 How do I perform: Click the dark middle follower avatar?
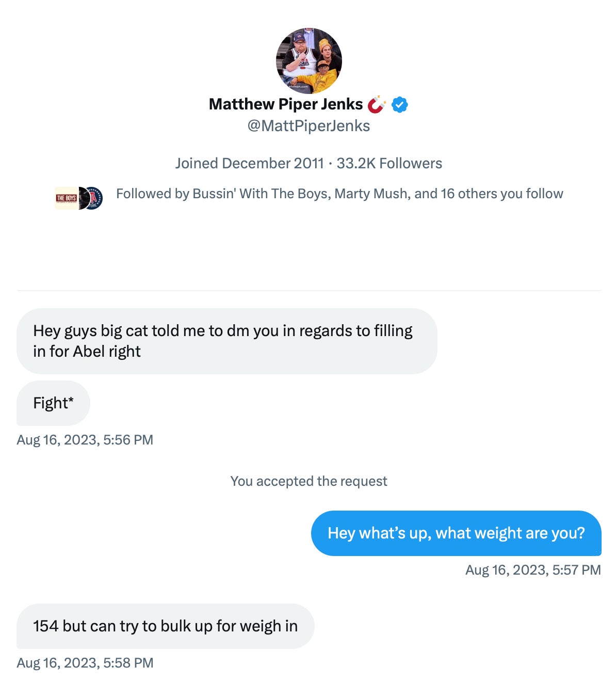(x=83, y=198)
